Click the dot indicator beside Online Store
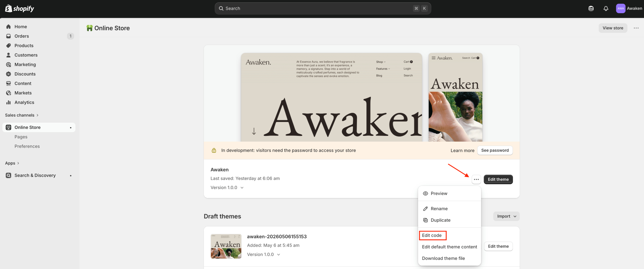644x269 pixels. point(71,128)
